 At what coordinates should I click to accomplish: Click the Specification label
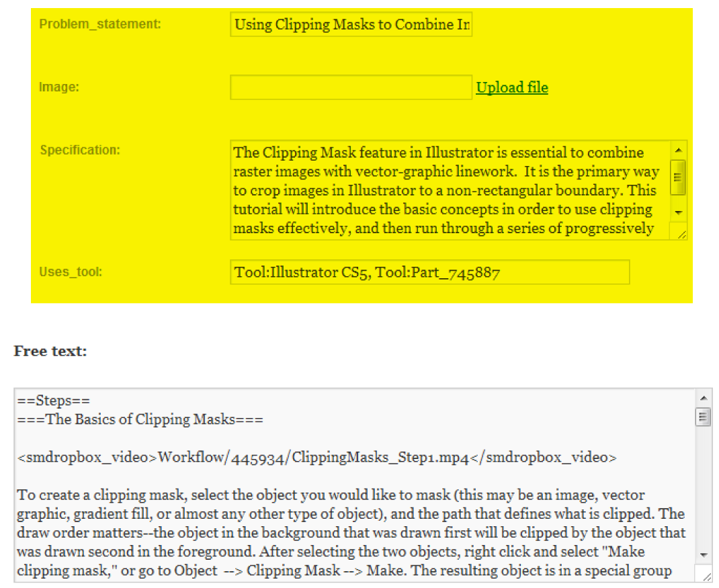pos(80,150)
